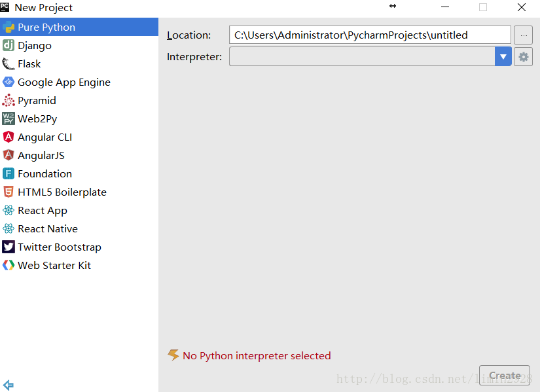This screenshot has height=392, width=540.
Task: Click the Create button
Action: pyautogui.click(x=505, y=375)
